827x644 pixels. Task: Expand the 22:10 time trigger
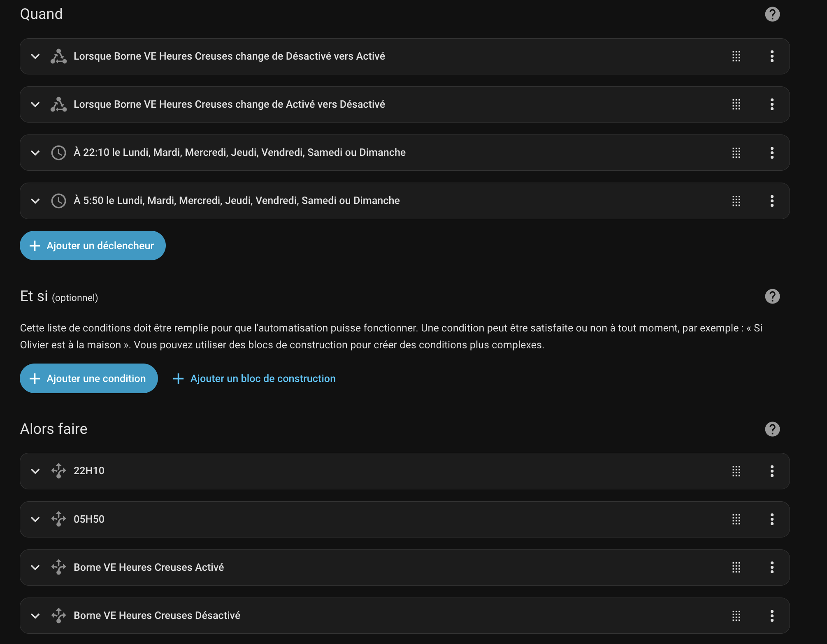35,153
